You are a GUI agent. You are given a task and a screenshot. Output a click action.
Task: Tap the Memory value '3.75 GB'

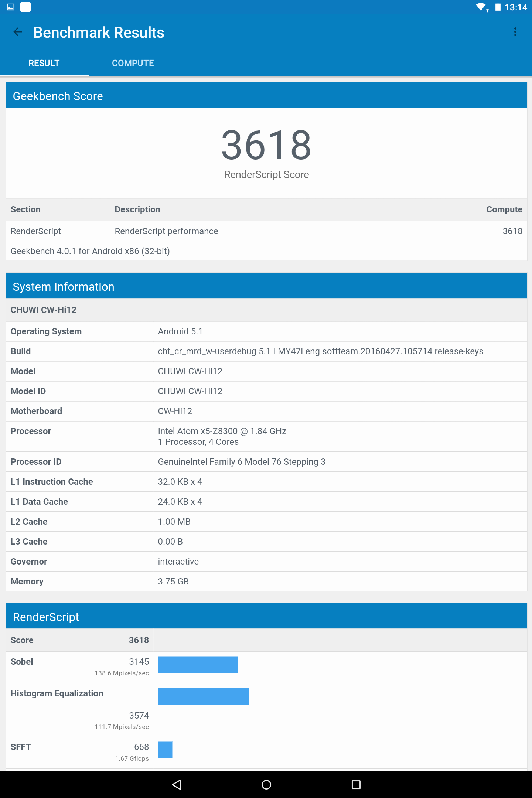point(173,582)
